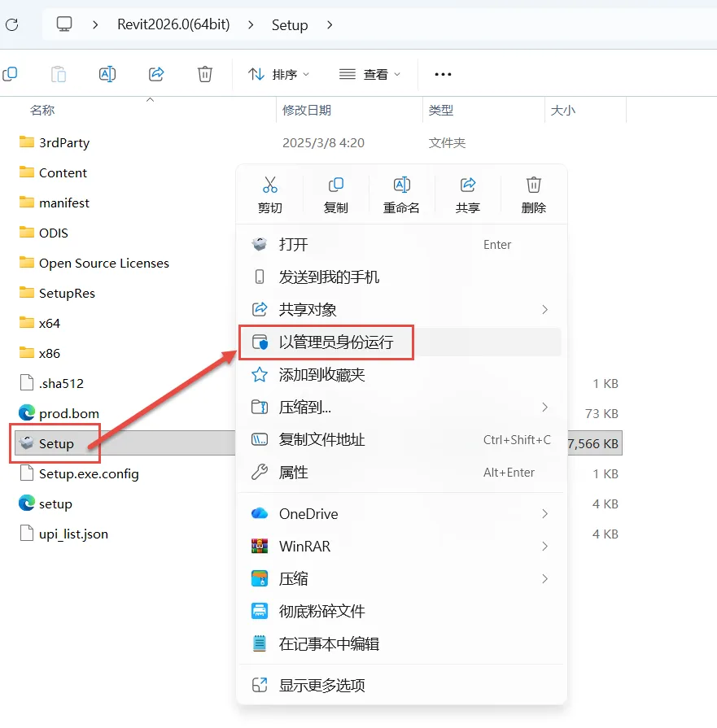717x728 pixels.
Task: Click the Revit2026.0(64bit) breadcrumb segment
Action: click(x=173, y=24)
